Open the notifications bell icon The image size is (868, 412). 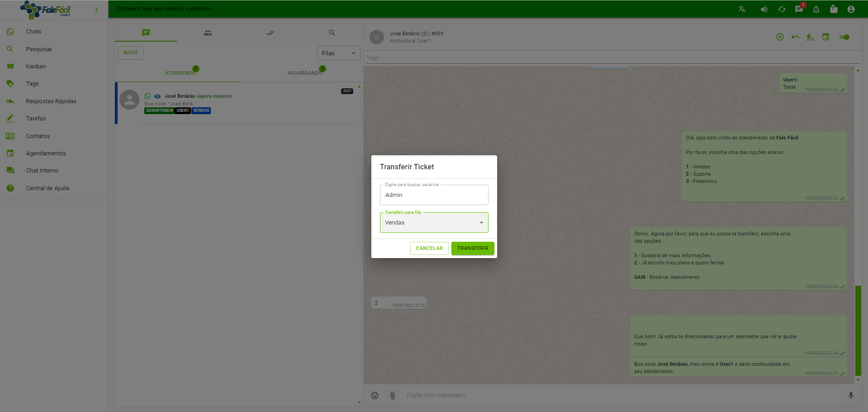tap(816, 10)
